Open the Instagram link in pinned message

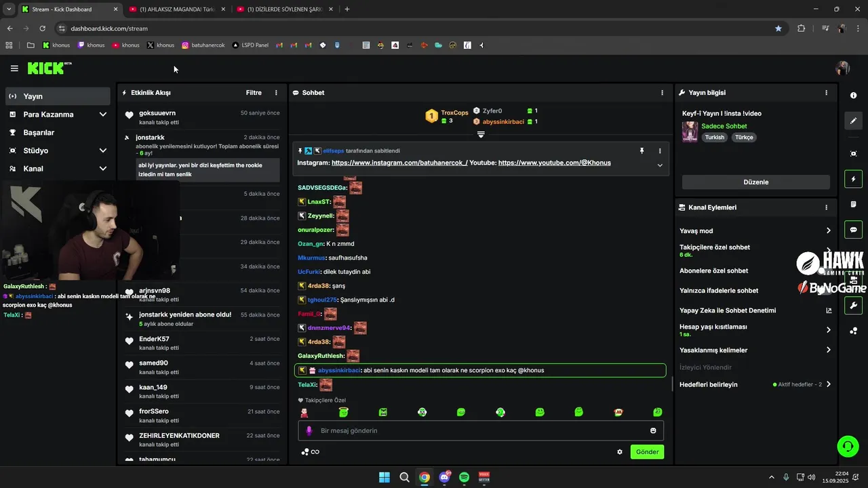tap(399, 163)
